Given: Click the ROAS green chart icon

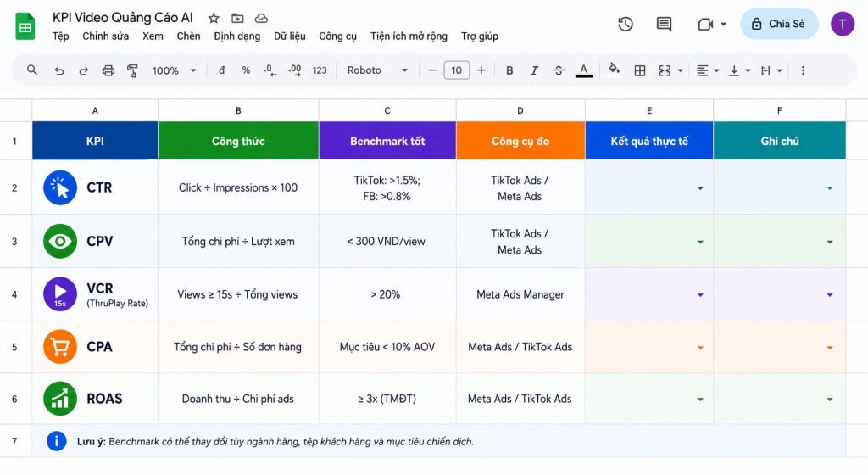Looking at the screenshot, I should (x=60, y=399).
